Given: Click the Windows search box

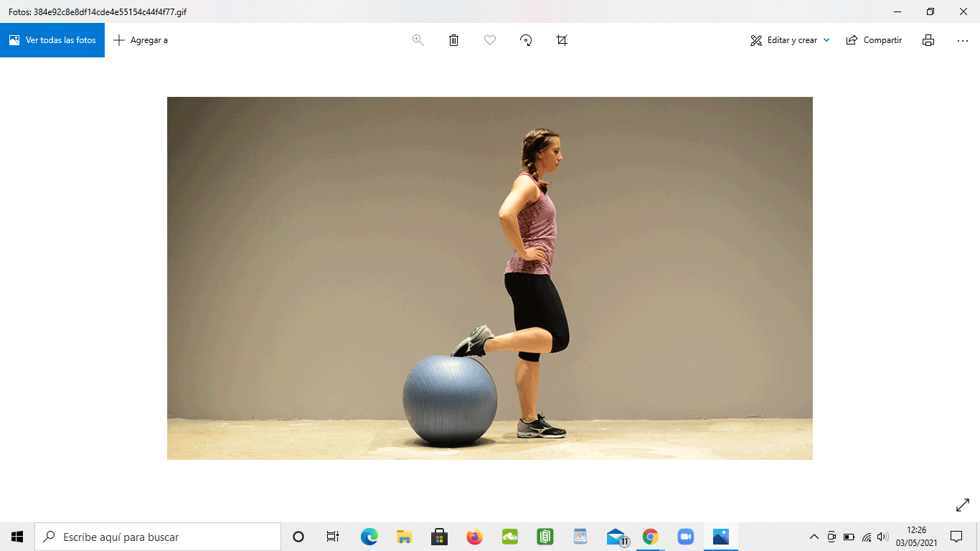Looking at the screenshot, I should coord(158,537).
